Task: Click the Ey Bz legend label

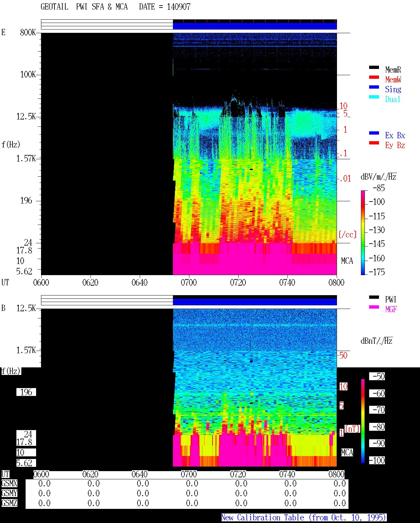Action: pos(395,145)
